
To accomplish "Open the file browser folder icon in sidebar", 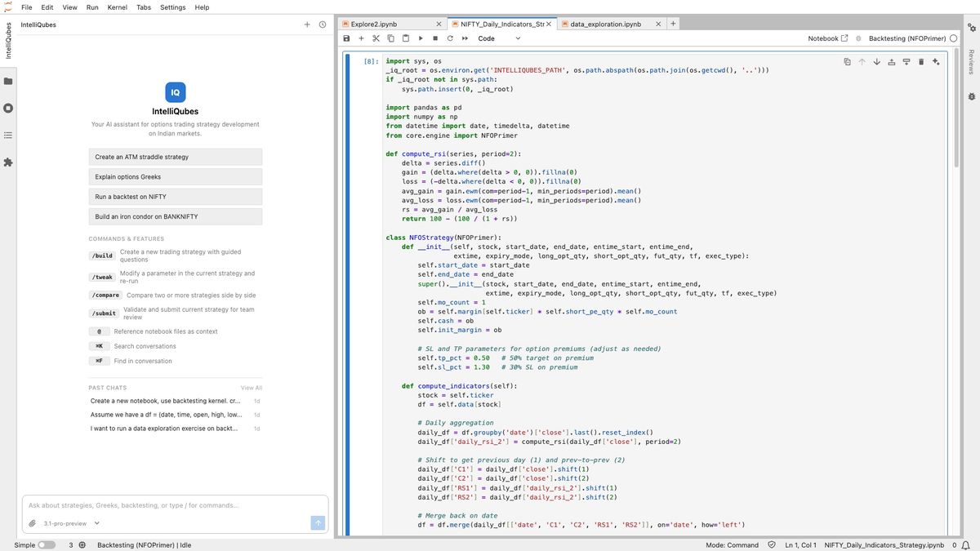I will (x=8, y=82).
